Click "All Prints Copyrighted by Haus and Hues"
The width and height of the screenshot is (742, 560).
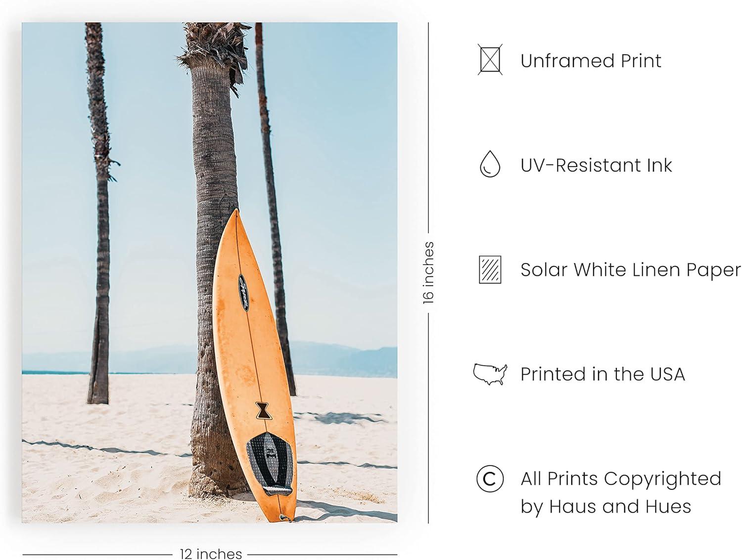tap(620, 492)
